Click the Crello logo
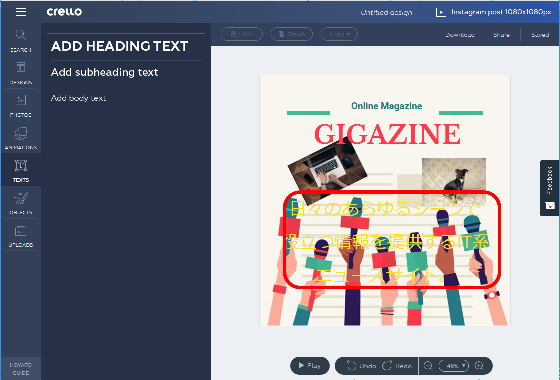This screenshot has width=560, height=380. (64, 12)
